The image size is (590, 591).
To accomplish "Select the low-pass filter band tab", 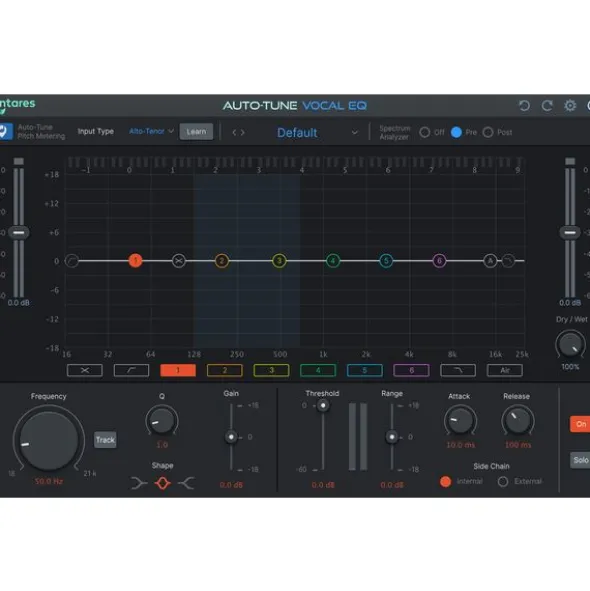I will pyautogui.click(x=458, y=370).
